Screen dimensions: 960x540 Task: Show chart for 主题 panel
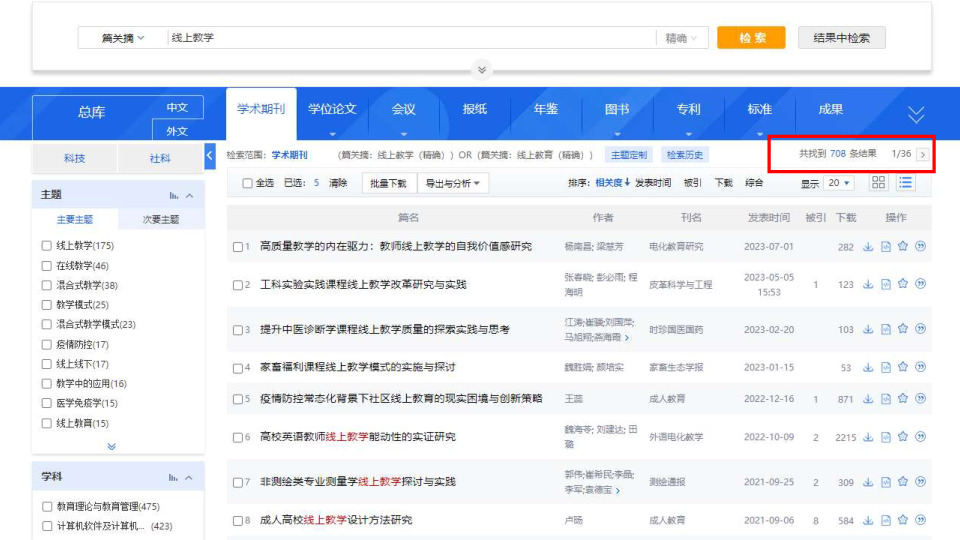click(174, 195)
